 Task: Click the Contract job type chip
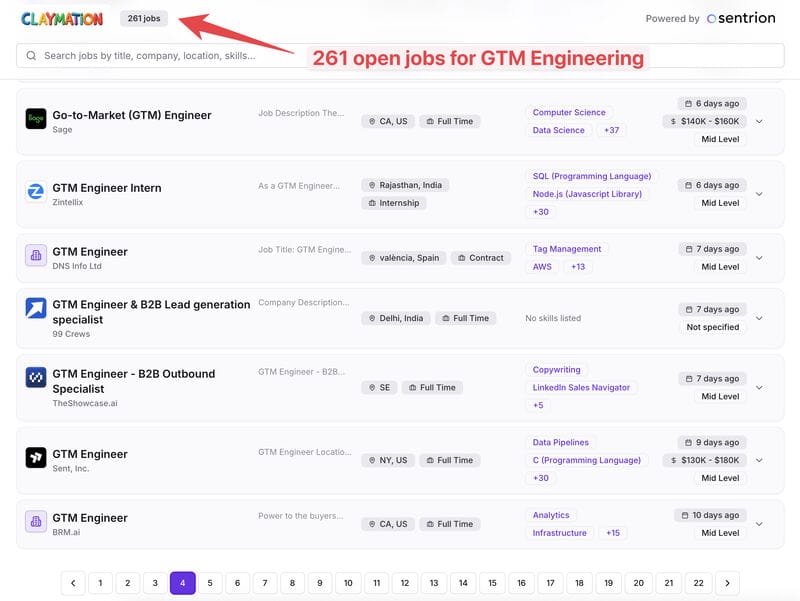(481, 258)
